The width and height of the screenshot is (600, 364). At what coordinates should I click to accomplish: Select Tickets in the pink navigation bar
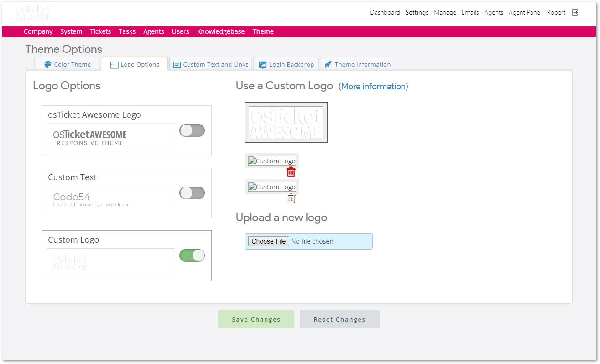100,31
